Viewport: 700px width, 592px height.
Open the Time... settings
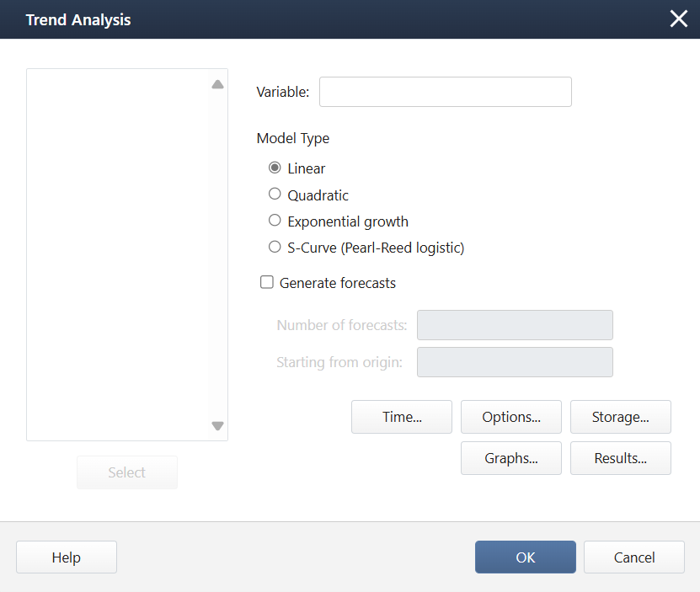tap(402, 417)
